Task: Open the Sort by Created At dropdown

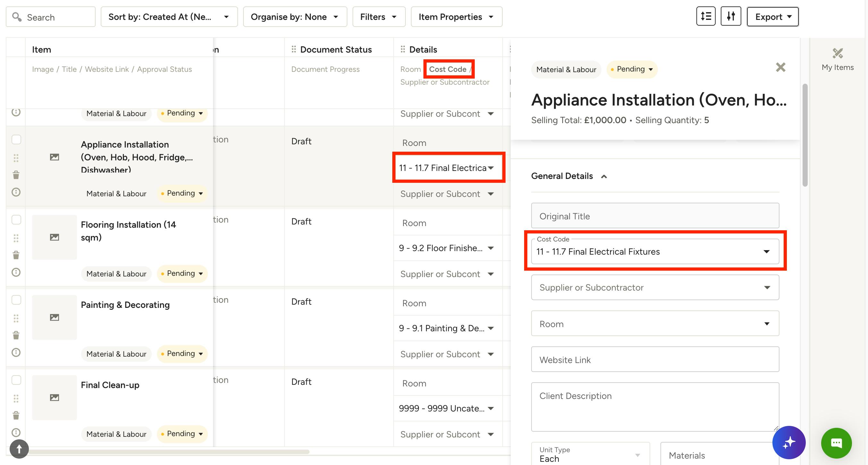Action: [169, 17]
